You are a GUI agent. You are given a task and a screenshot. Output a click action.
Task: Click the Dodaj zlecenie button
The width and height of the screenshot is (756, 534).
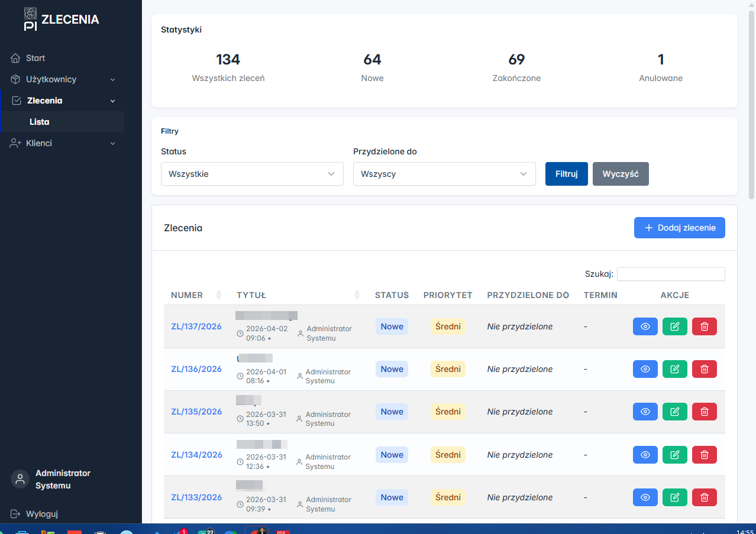[x=679, y=228]
